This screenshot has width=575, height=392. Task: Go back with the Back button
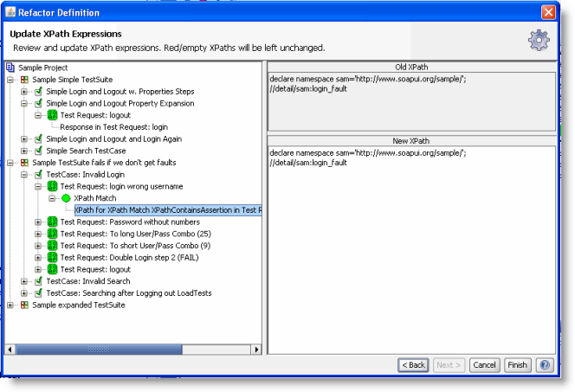pos(413,365)
